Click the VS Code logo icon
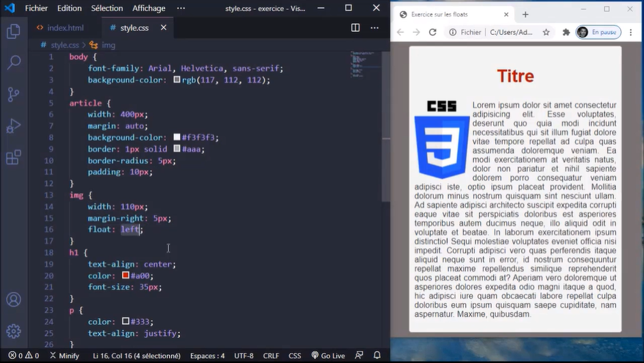Image resolution: width=644 pixels, height=363 pixels. [x=10, y=8]
